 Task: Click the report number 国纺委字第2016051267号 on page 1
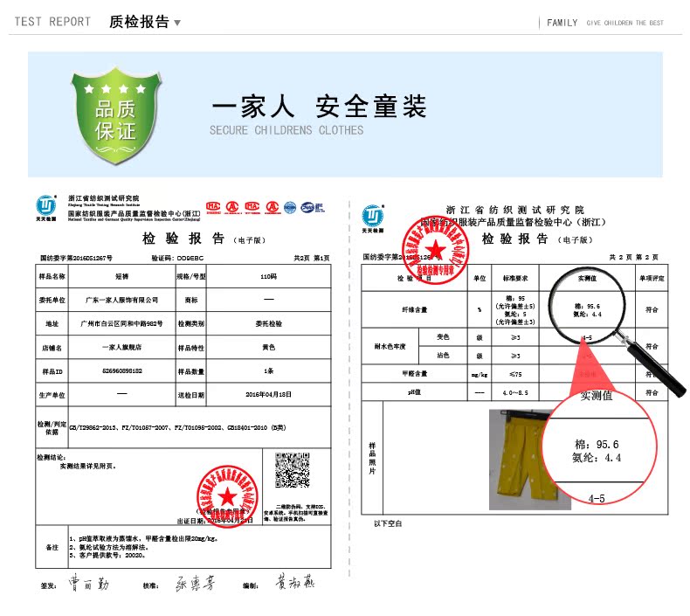tap(76, 258)
